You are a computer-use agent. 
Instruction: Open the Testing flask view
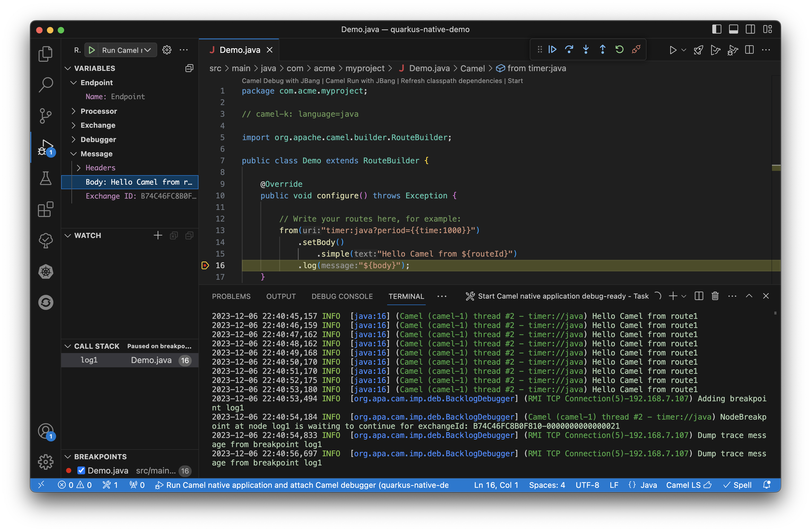coord(45,178)
